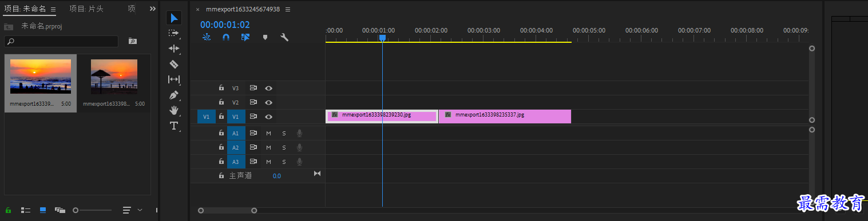The height and width of the screenshot is (221, 868).
Task: Switch project panel to freeform view
Action: pos(60,210)
